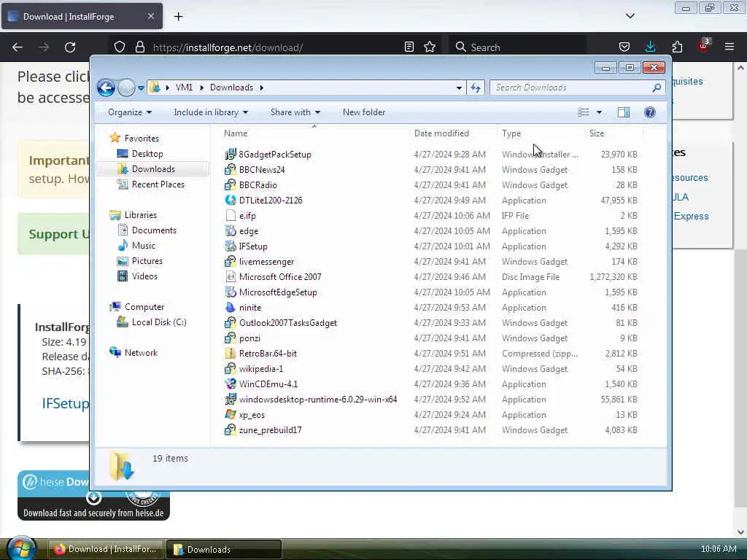Open Explorer help icon
747x560 pixels.
(650, 112)
